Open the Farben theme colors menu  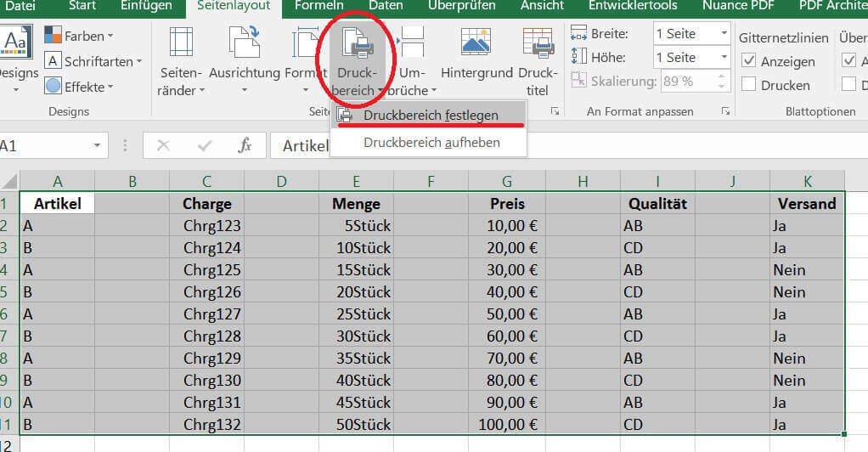tap(79, 36)
